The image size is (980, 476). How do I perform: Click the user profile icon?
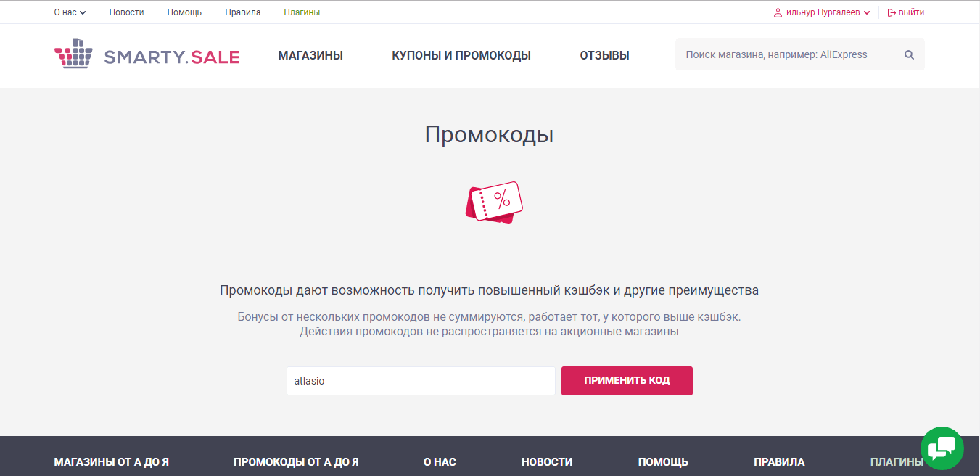[x=778, y=12]
